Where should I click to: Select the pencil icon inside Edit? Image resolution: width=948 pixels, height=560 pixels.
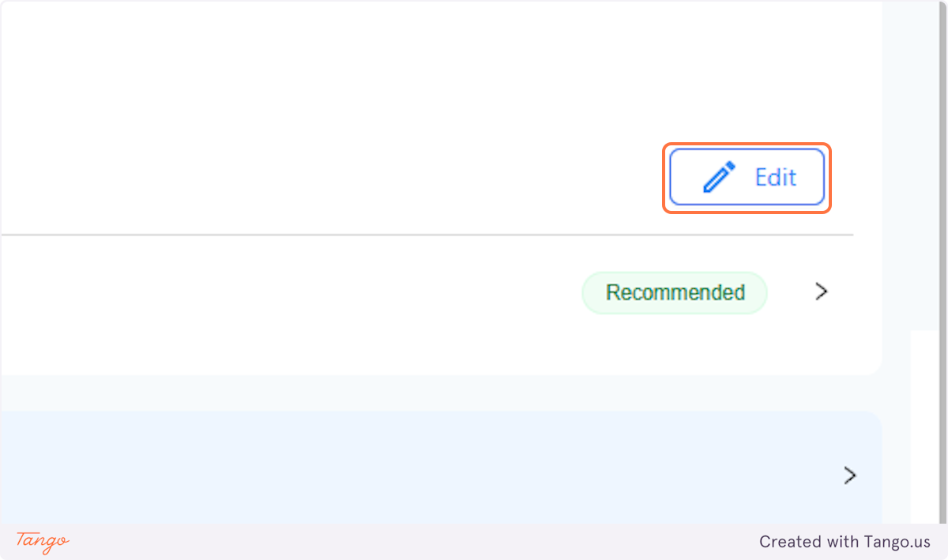tap(719, 177)
